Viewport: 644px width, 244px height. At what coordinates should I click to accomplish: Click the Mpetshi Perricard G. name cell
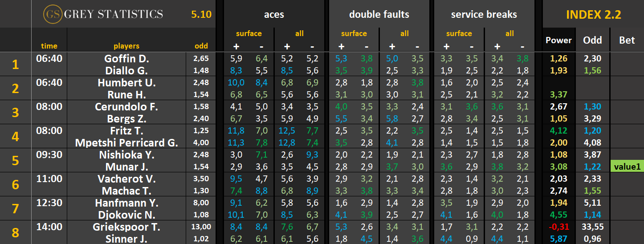pos(126,143)
